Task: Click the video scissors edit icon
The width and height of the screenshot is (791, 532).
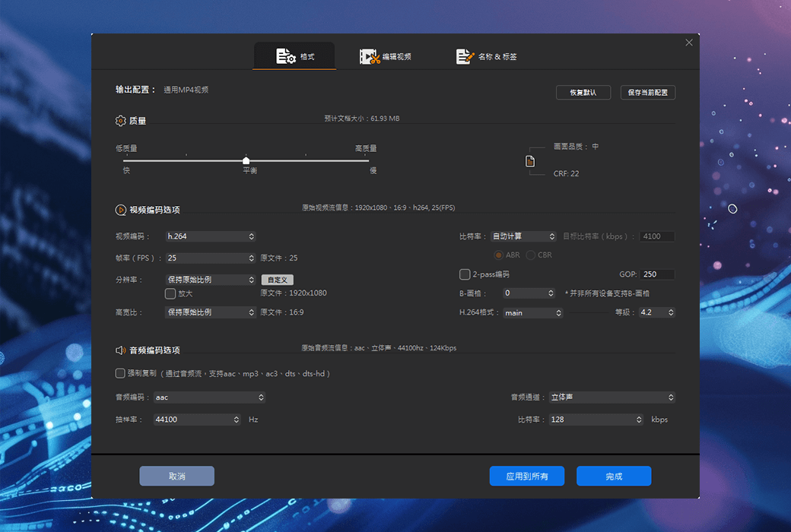Action: click(370, 56)
